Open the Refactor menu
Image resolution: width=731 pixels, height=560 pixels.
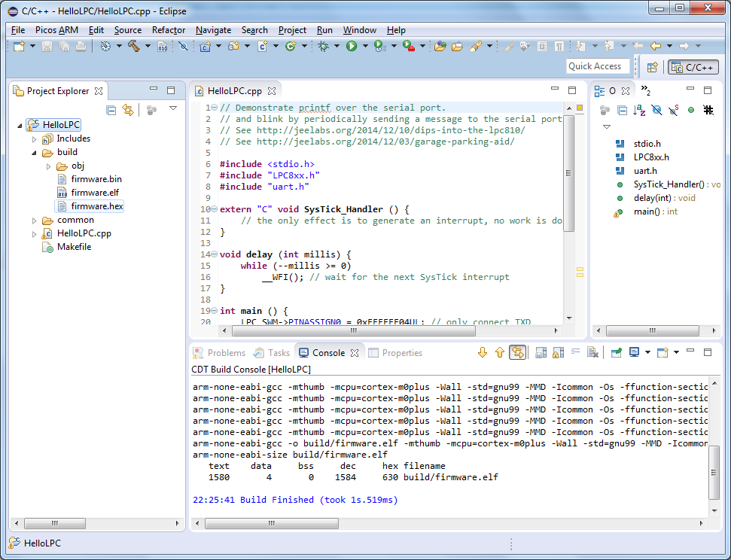point(169,30)
